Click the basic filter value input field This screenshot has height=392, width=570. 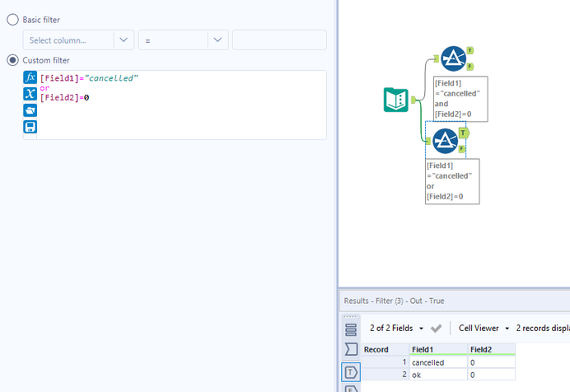[x=279, y=40]
